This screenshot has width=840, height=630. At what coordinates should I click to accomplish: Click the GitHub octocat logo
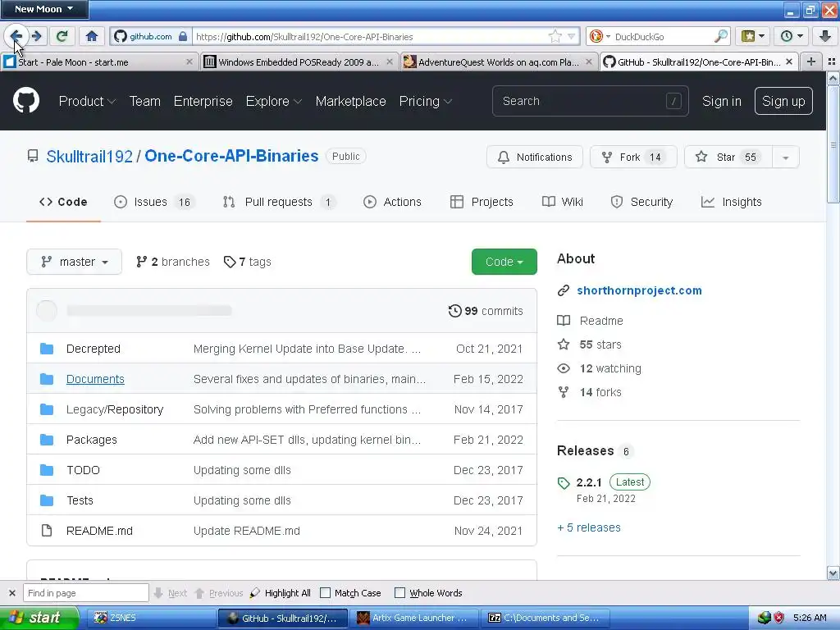click(26, 101)
